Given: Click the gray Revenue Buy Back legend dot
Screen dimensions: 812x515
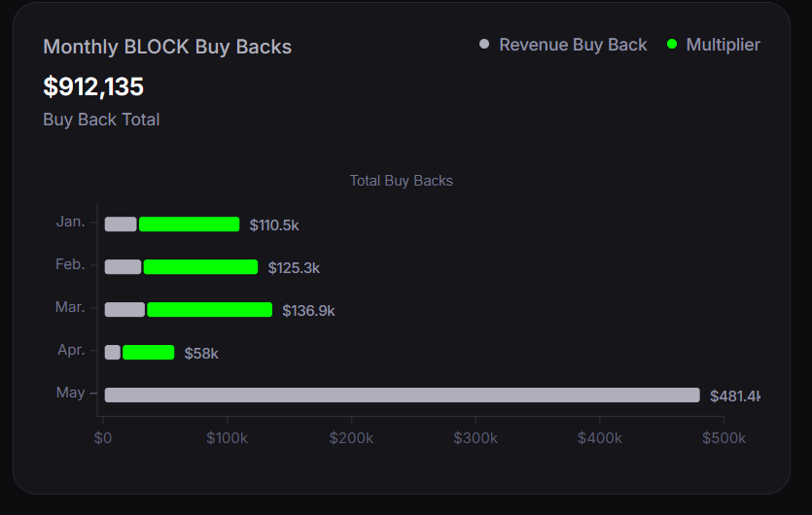Looking at the screenshot, I should click(484, 44).
